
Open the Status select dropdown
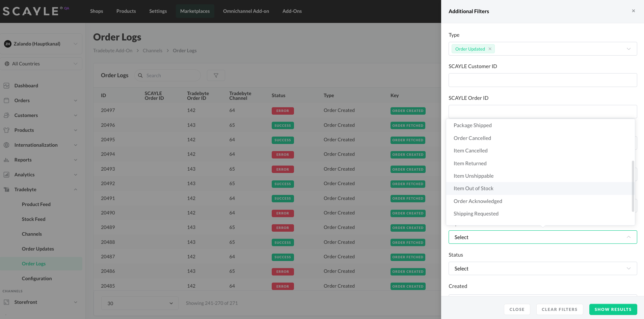click(542, 268)
